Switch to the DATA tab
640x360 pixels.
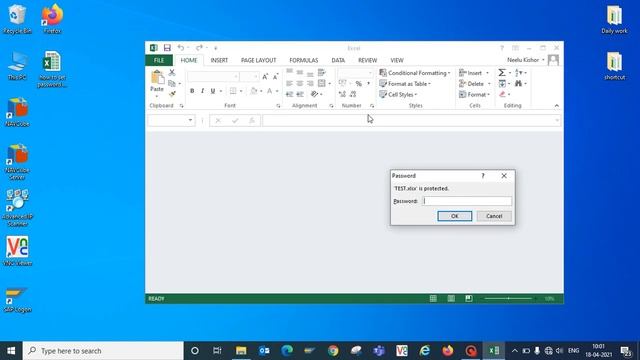coord(338,60)
